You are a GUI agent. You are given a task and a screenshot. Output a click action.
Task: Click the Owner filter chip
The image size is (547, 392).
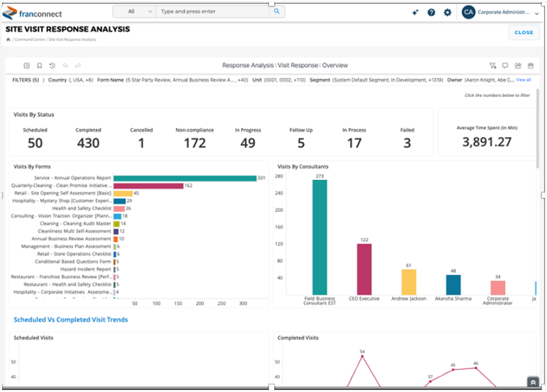click(481, 80)
